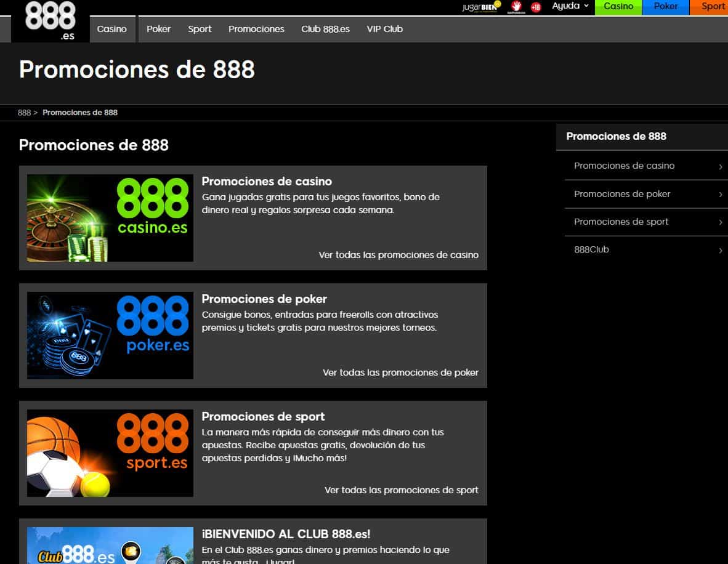
Task: Click the 888 breadcrumb link
Action: 24,113
